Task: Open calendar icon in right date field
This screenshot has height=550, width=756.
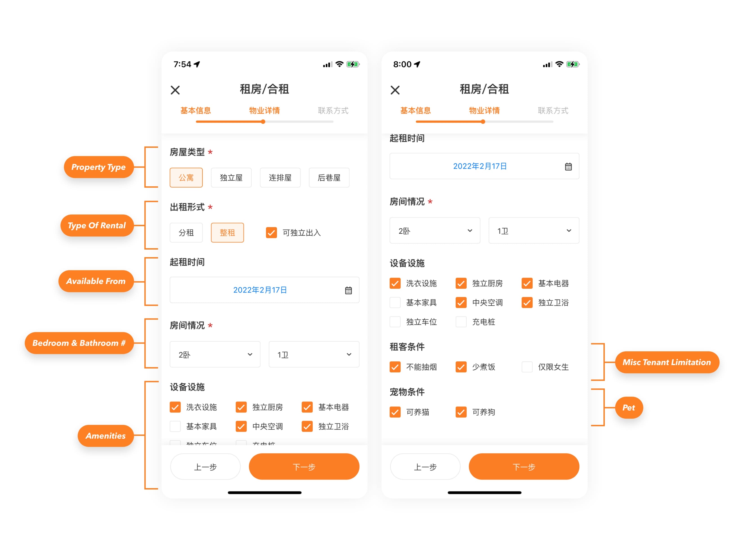Action: (568, 167)
